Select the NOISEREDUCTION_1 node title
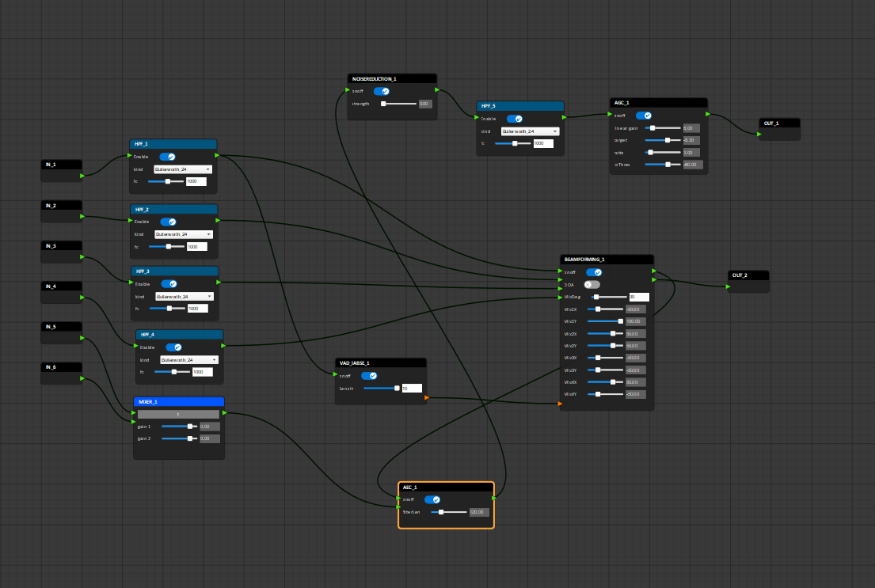Image resolution: width=875 pixels, height=588 pixels. (375, 78)
